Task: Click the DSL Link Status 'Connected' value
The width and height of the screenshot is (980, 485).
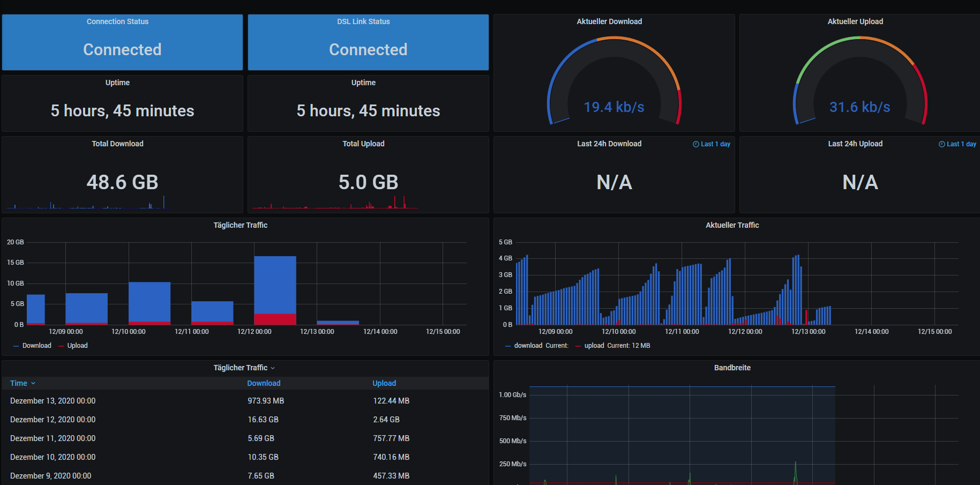Action: point(368,49)
